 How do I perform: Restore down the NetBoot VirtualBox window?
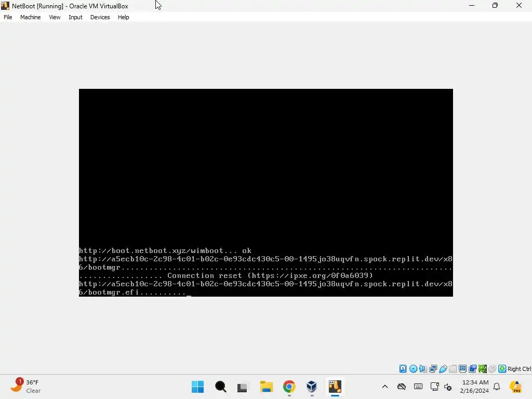point(495,5)
